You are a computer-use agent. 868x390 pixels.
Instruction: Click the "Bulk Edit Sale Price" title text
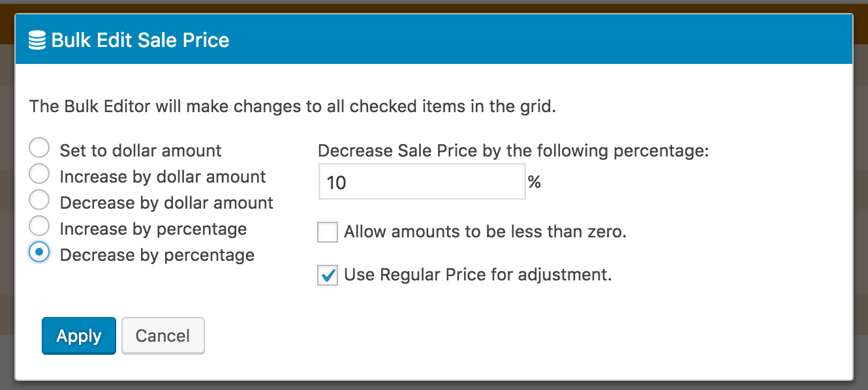point(140,40)
